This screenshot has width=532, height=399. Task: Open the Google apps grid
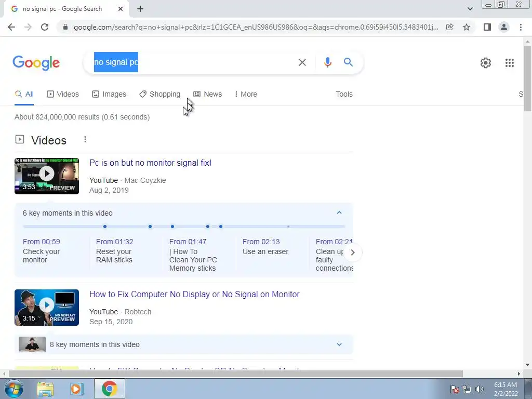tap(510, 63)
